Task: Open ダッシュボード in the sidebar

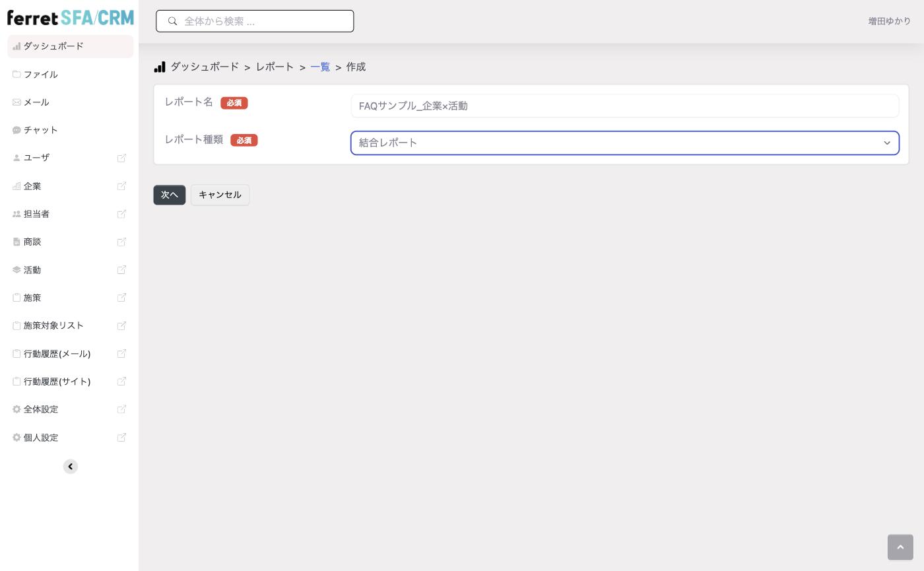Action: [x=71, y=46]
